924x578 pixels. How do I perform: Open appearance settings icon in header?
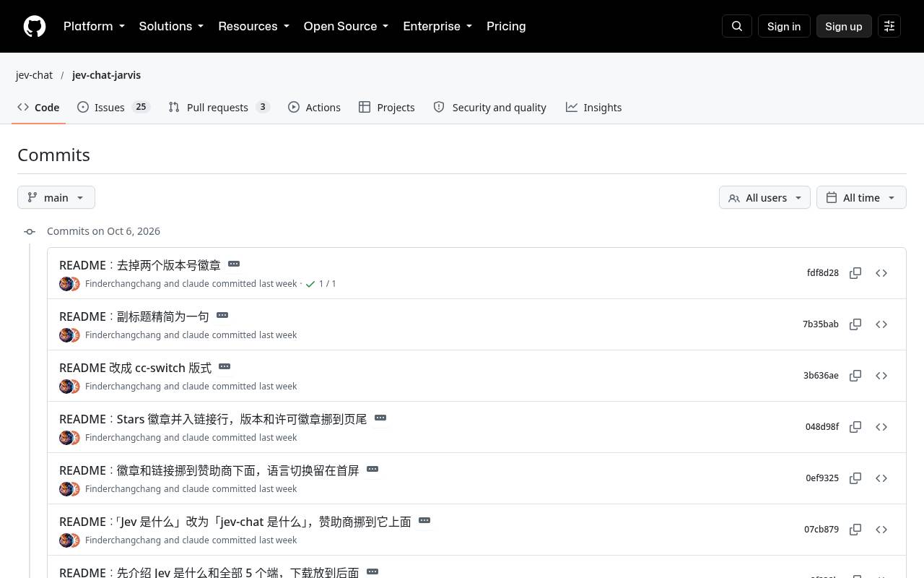click(889, 26)
